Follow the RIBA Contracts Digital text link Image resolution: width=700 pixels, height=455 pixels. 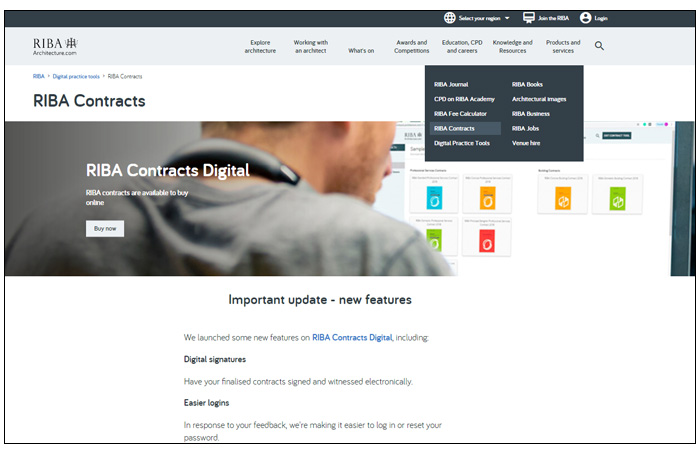point(352,338)
